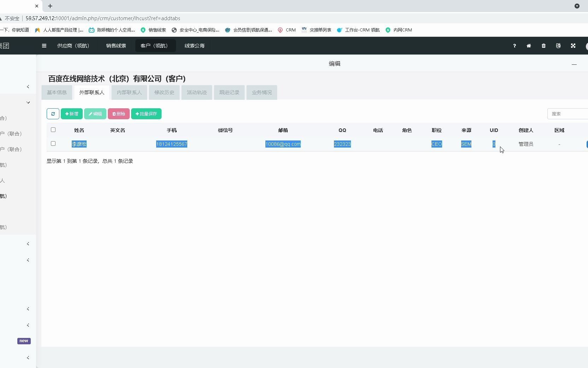The image size is (588, 368).
Task: Select the 外部联系人 tab
Action: (x=92, y=92)
